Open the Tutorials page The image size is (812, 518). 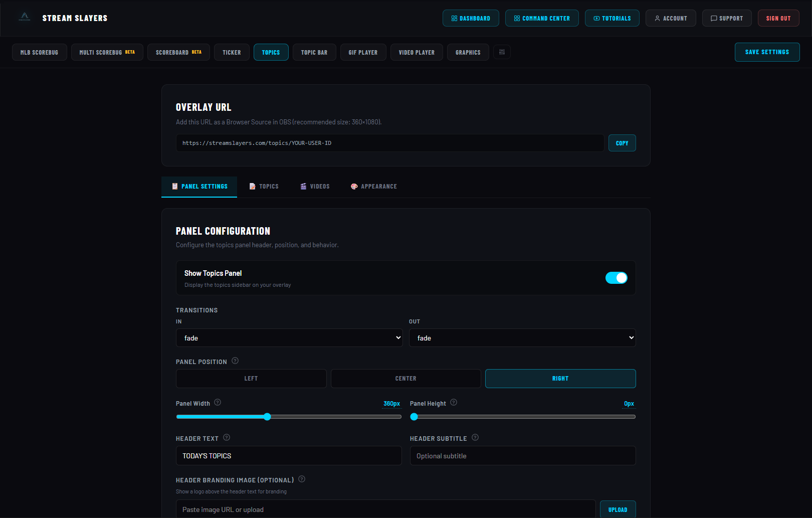coord(612,18)
